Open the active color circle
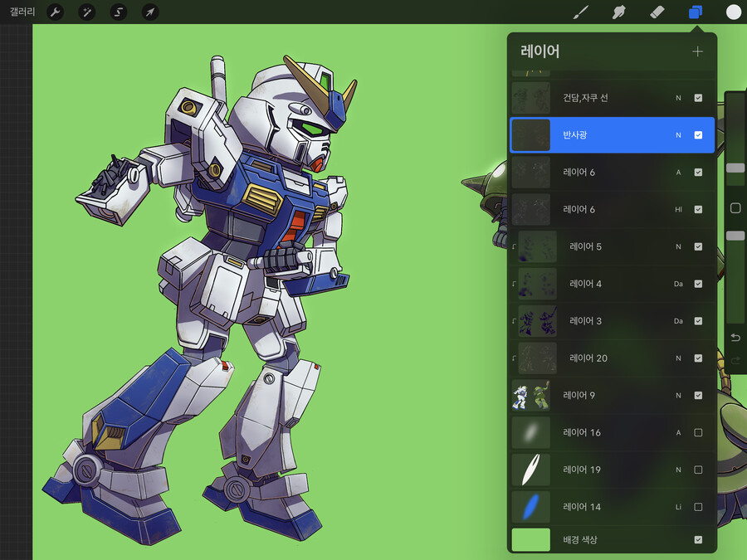This screenshot has height=560, width=747. pyautogui.click(x=733, y=12)
